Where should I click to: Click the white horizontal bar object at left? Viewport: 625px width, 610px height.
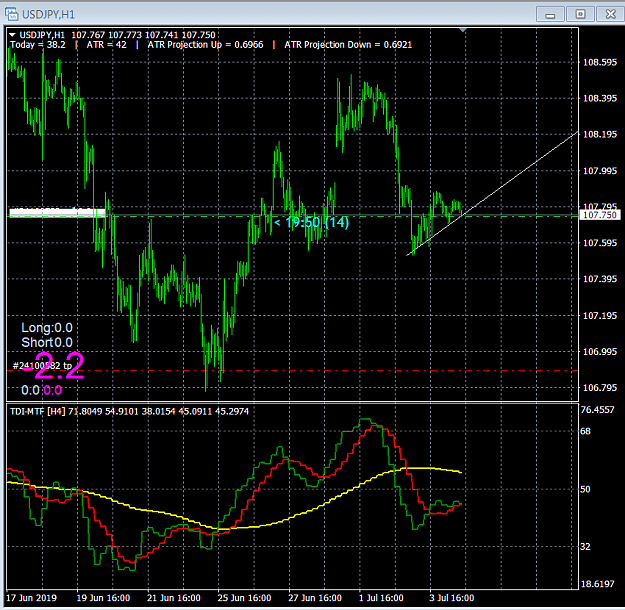[57, 213]
